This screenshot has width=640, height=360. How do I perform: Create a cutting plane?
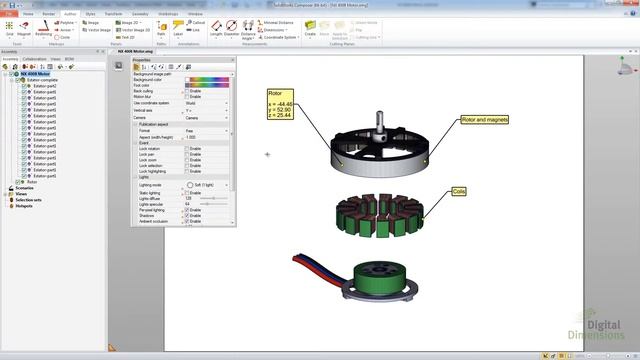(x=310, y=29)
